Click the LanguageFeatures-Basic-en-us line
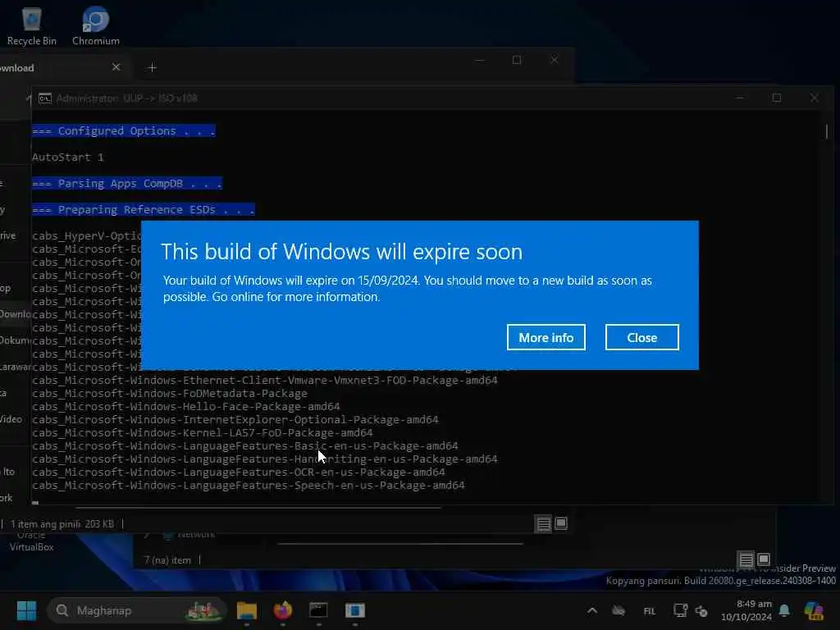The width and height of the screenshot is (840, 630). tap(244, 445)
